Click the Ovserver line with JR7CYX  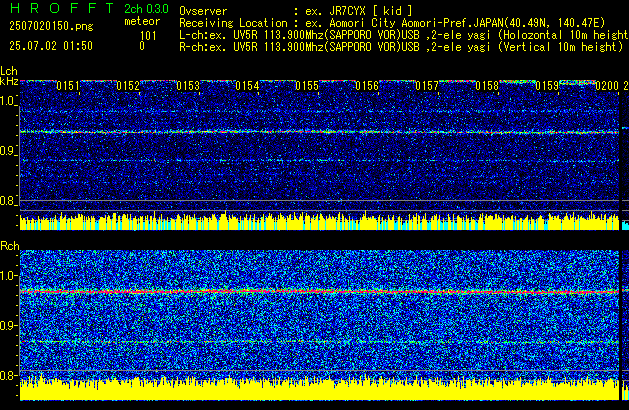coord(296,11)
